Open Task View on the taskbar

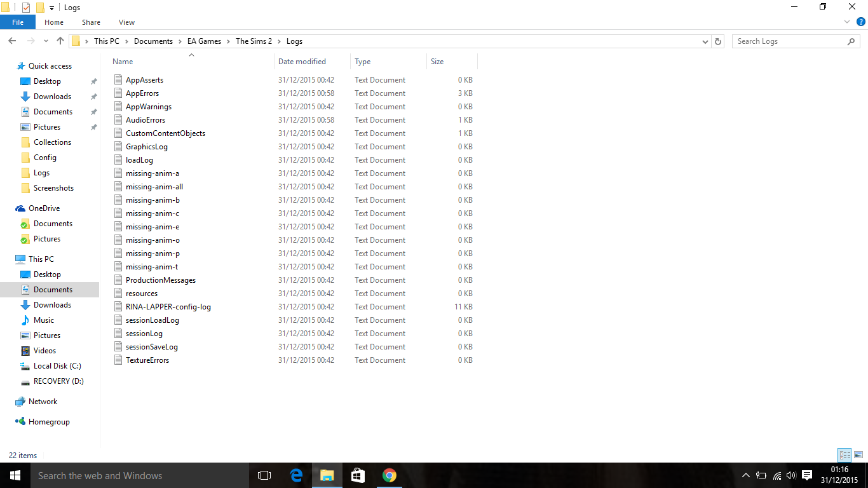[264, 475]
